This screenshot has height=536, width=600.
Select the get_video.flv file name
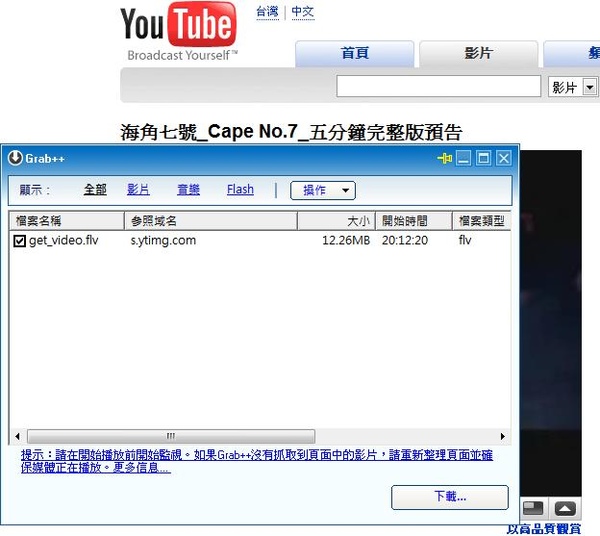[x=64, y=241]
